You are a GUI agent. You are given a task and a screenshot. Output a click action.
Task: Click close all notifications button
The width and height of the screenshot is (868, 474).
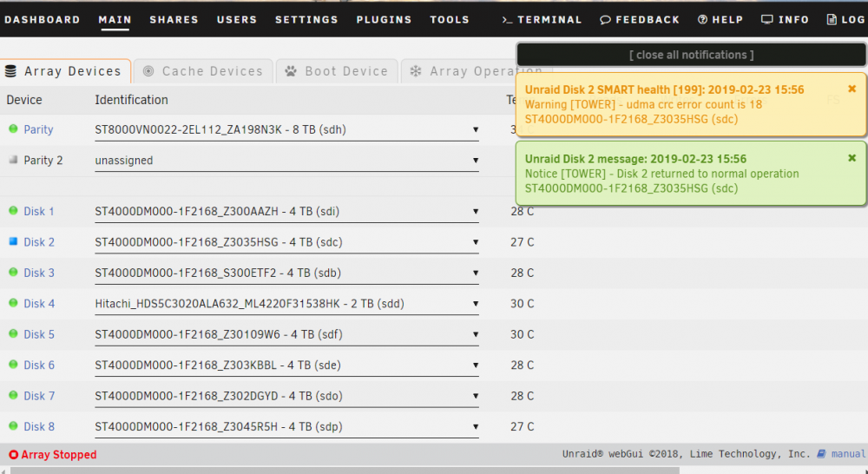point(692,55)
